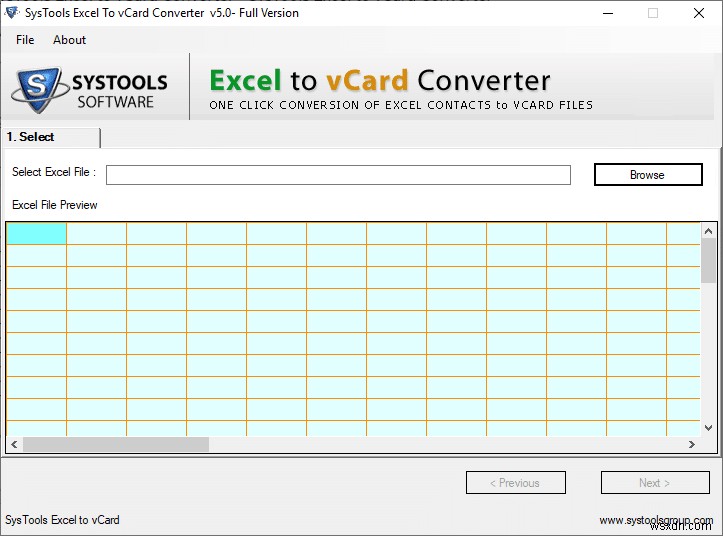Click the preview grid's scroll down arrow
The width and height of the screenshot is (723, 536).
click(x=708, y=428)
